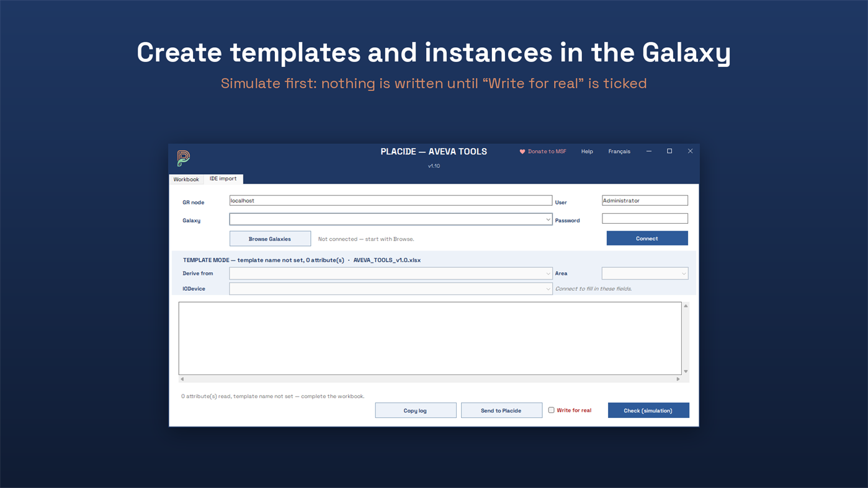Viewport: 868px width, 488px height.
Task: Click the 'Not connected — start with Browse.' status
Action: click(x=366, y=239)
